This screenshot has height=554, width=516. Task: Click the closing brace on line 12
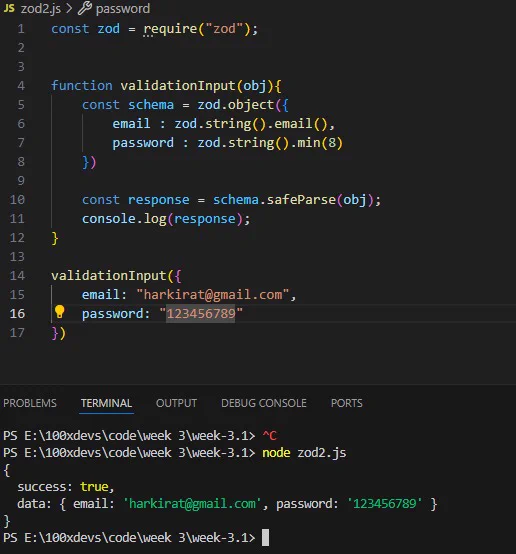[x=55, y=238]
